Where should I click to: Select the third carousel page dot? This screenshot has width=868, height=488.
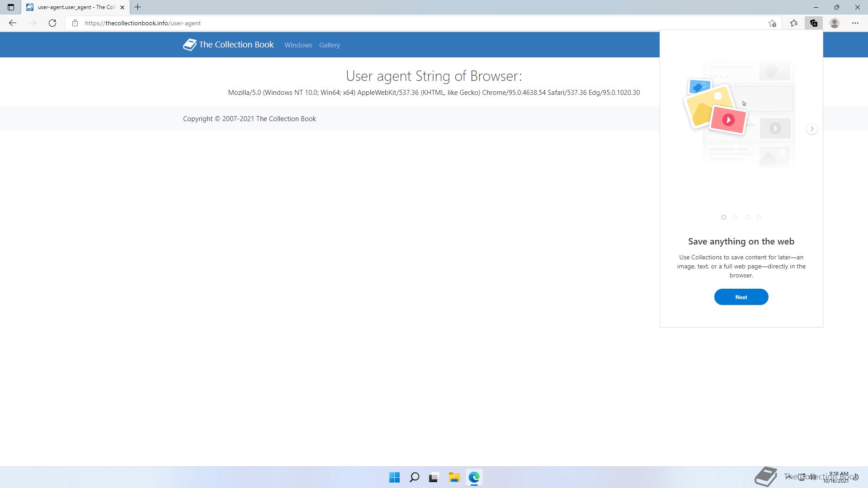(x=747, y=217)
